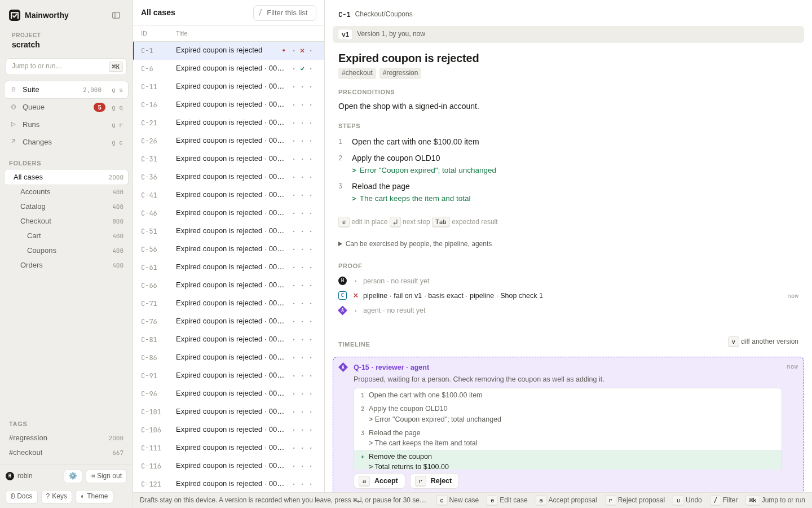Reject the Q-15 proposal
812x508 pixels.
pos(435,481)
